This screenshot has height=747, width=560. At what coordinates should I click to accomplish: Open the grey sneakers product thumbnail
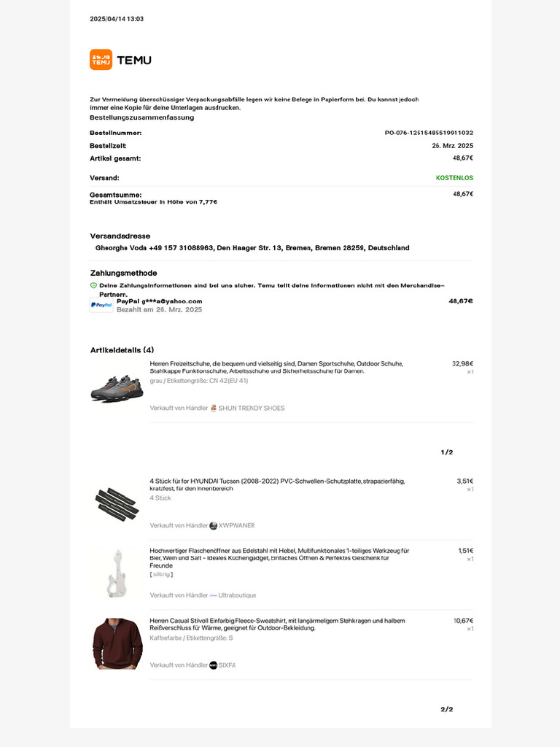coord(117,387)
